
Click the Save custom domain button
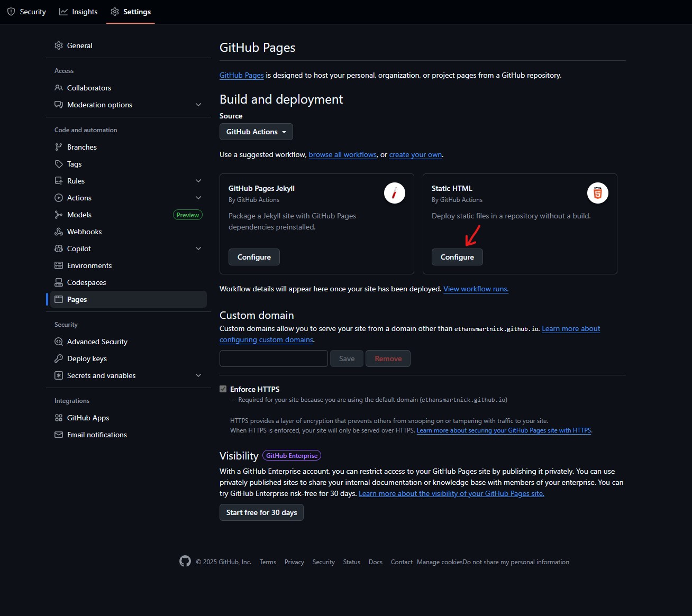pos(347,358)
